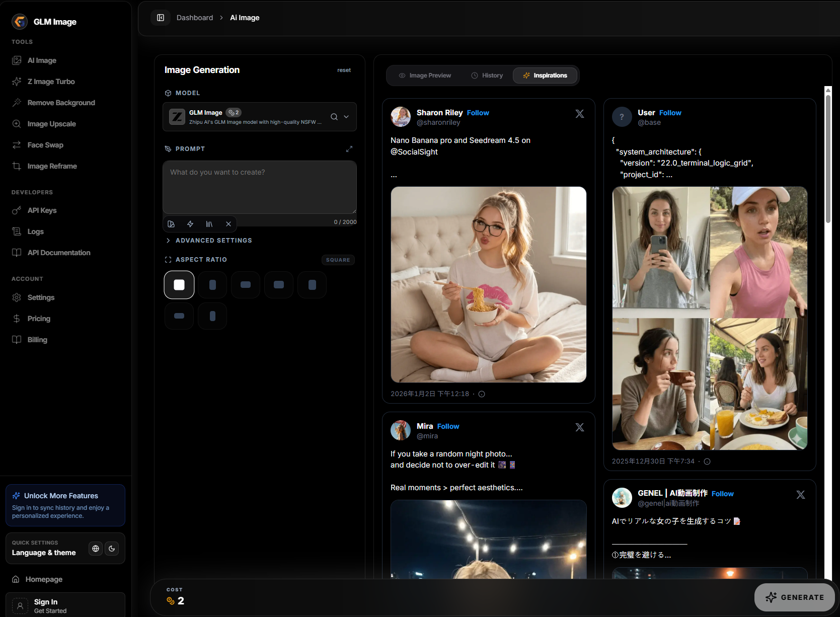Open the girl eating noodles image
The height and width of the screenshot is (617, 840).
point(488,284)
